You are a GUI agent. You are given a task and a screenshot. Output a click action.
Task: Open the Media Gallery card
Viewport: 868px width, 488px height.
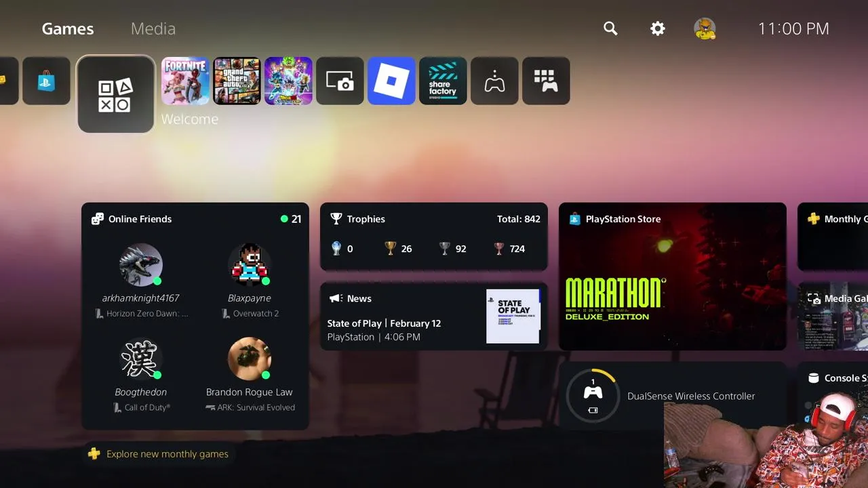[833, 317]
